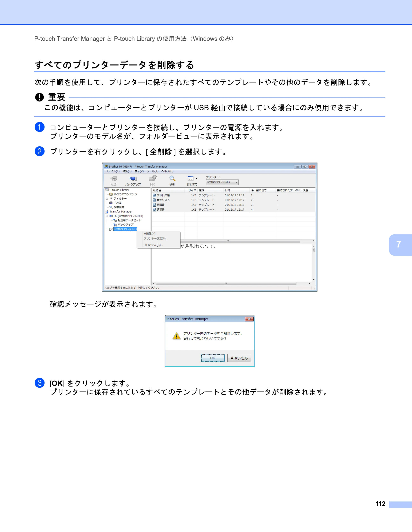The width and height of the screenshot is (412, 532).
Task: Click the アドレス帳 template file icon
Action: pos(154,195)
